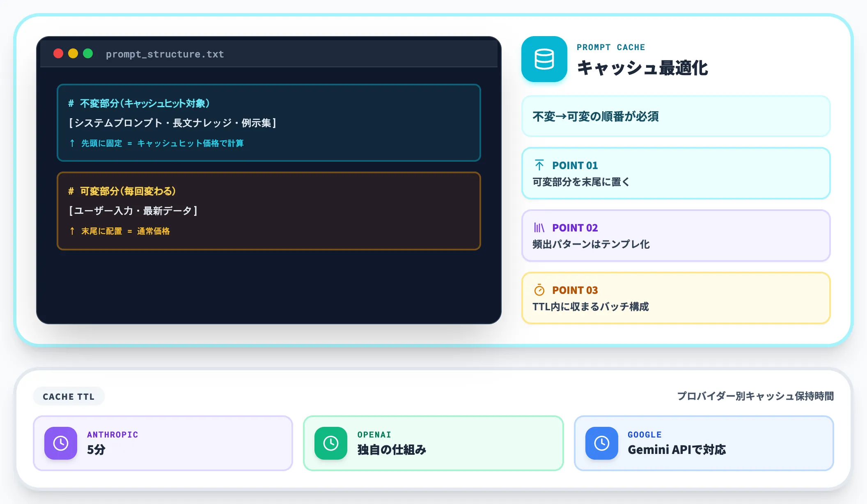Viewport: 867px width, 504px height.
Task: Click the cyan database icon beside キャッシュ最適化
Action: (544, 59)
